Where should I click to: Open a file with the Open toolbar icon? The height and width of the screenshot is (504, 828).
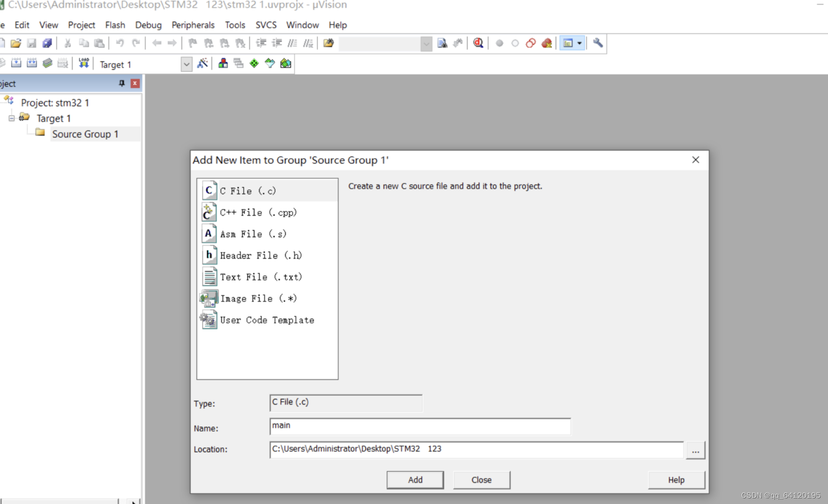point(16,43)
